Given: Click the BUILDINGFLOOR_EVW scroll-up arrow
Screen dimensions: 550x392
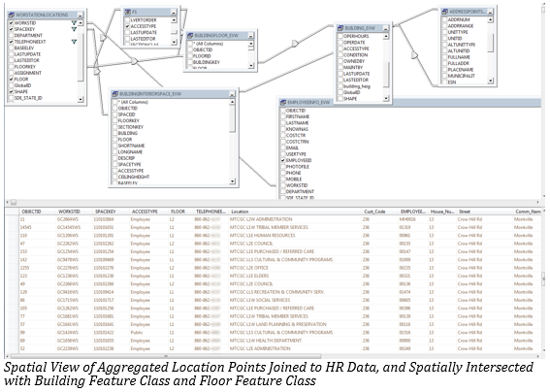Looking at the screenshot, I should coord(251,44).
